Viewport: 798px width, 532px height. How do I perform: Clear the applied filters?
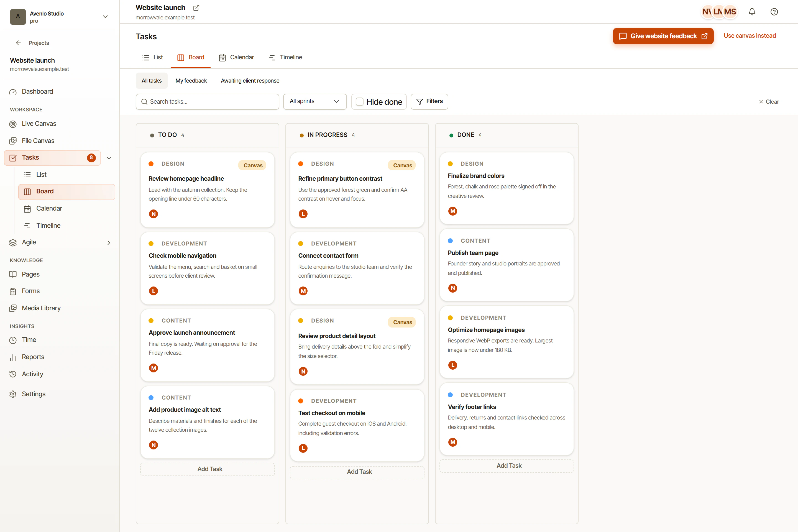tap(769, 102)
